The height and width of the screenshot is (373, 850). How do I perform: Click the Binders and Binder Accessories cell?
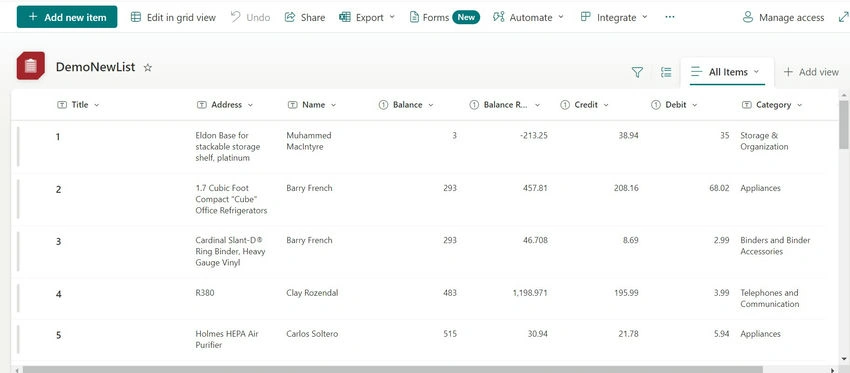click(775, 246)
